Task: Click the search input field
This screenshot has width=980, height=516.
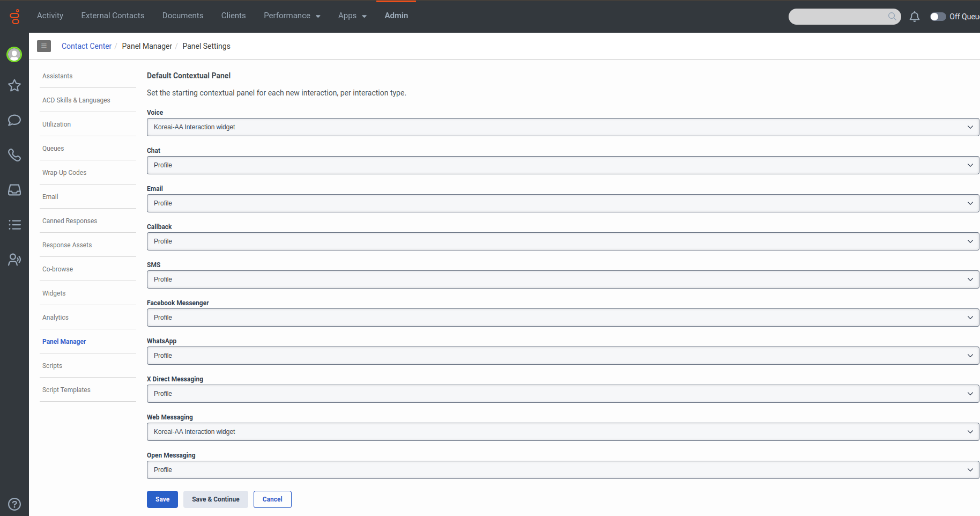Action: 839,17
